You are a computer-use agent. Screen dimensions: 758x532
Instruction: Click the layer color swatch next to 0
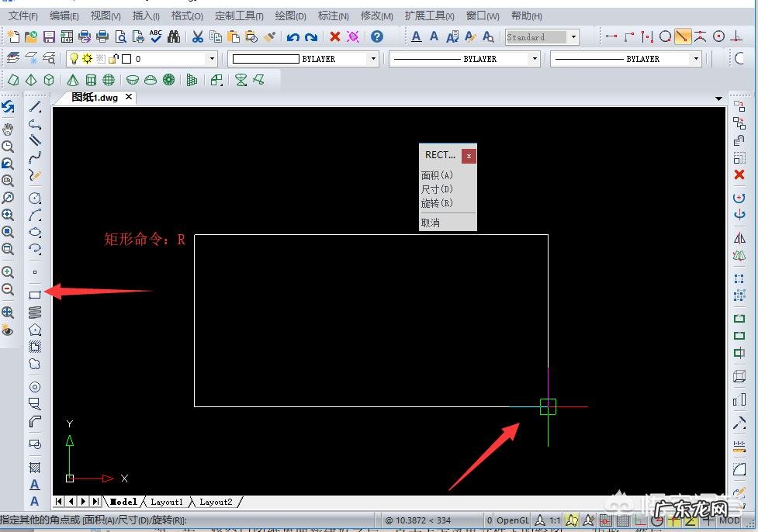(x=126, y=59)
